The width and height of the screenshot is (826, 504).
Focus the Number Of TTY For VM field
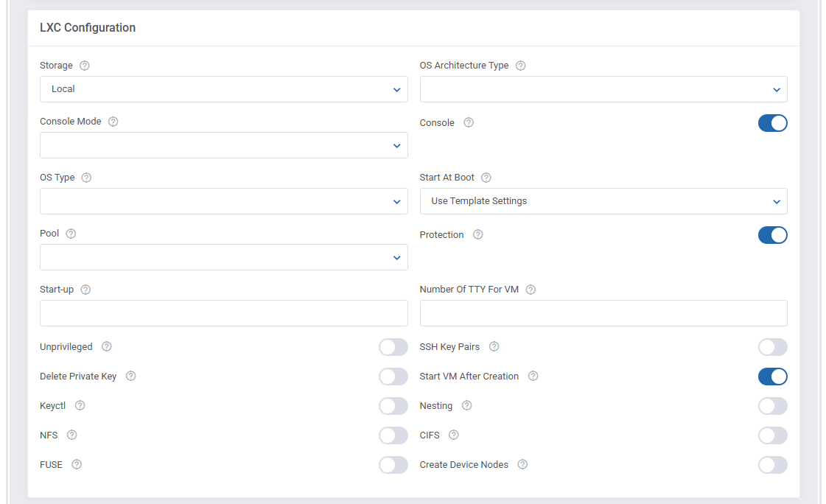603,313
